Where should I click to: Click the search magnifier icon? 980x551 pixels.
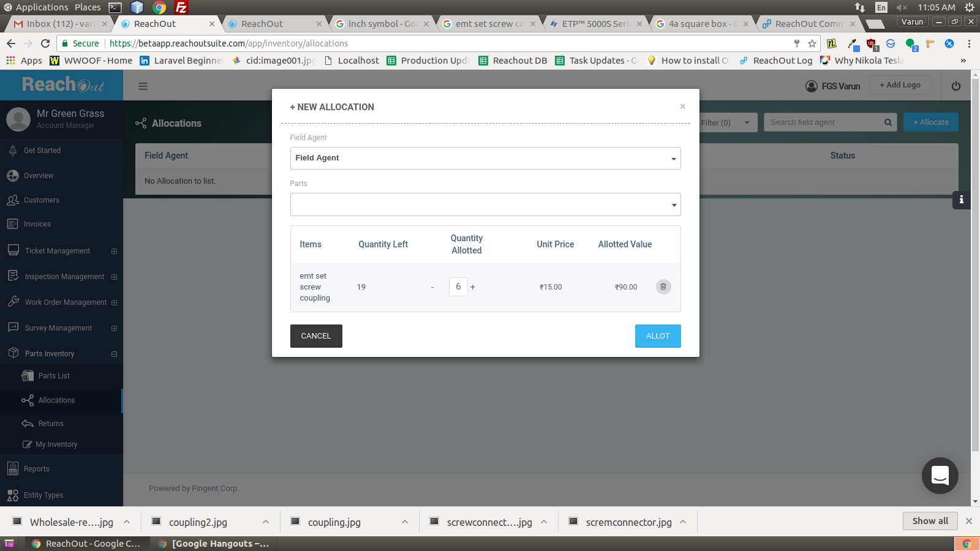pyautogui.click(x=888, y=122)
